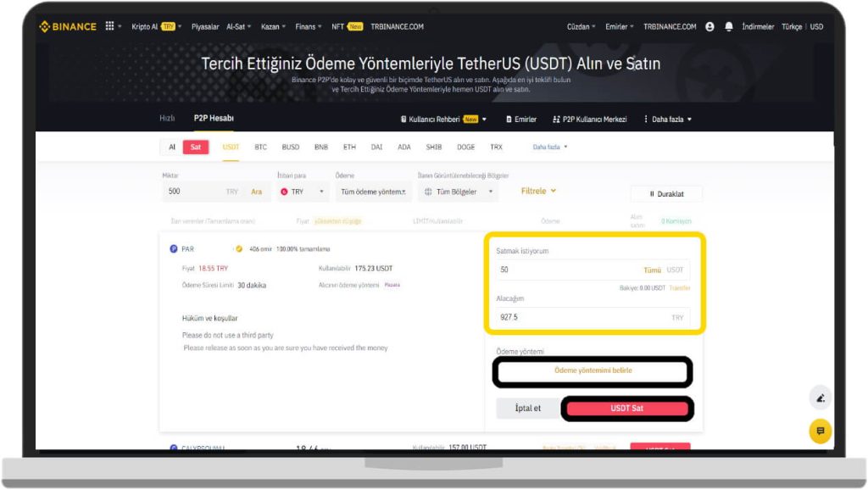This screenshot has width=868, height=490.
Task: Switch to Sat (sell) mode
Action: [196, 148]
